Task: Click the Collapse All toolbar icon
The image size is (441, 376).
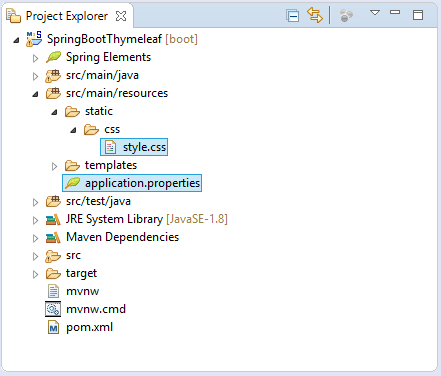Action: tap(292, 16)
